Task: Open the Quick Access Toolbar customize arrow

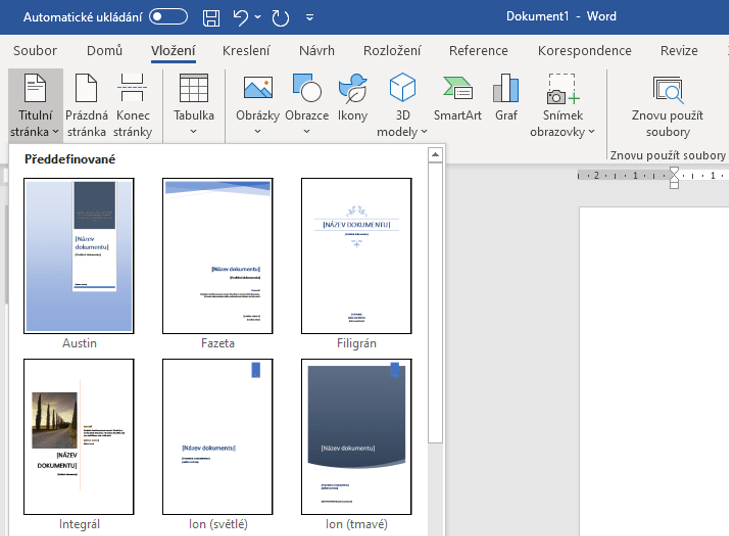Action: (310, 18)
